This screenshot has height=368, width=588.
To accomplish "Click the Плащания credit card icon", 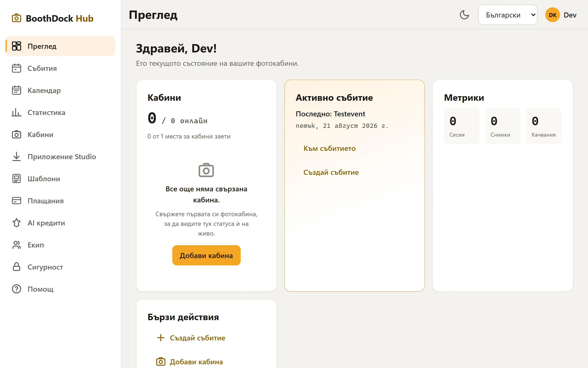I will tap(16, 201).
